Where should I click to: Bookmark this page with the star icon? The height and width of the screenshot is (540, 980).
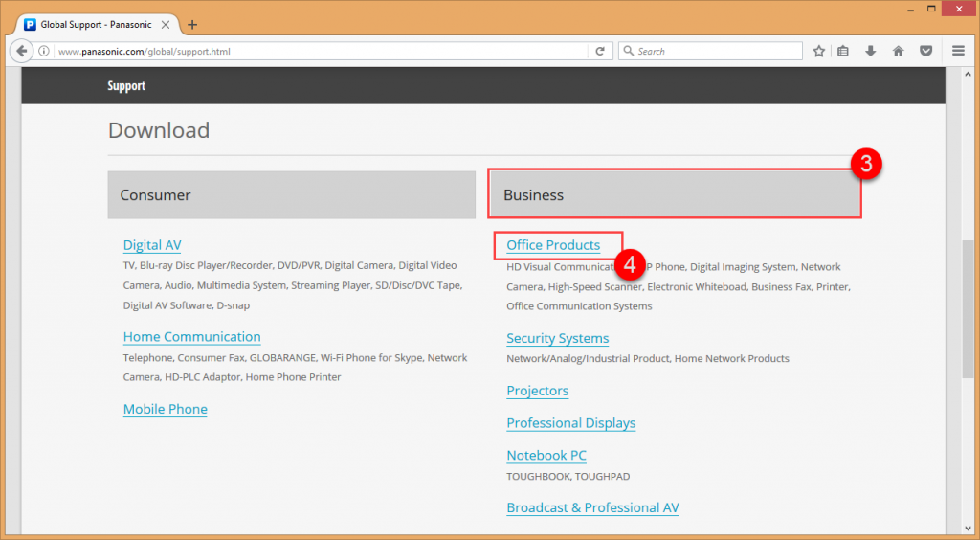pos(819,52)
